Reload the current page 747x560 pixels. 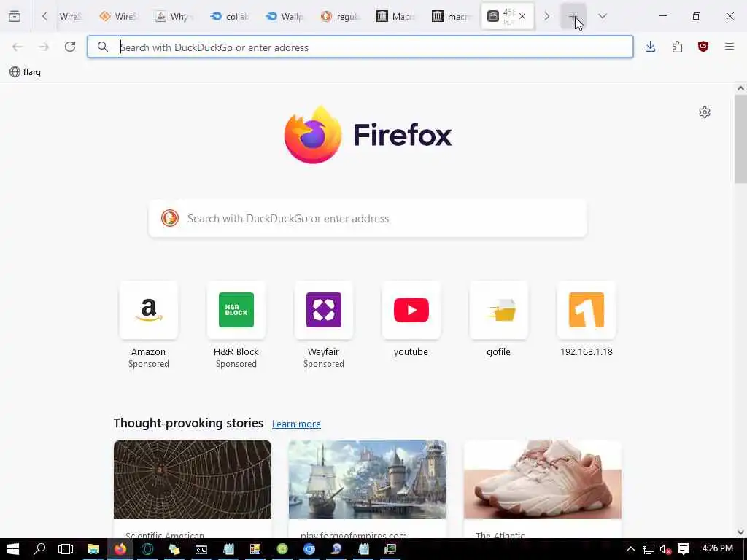(x=70, y=47)
